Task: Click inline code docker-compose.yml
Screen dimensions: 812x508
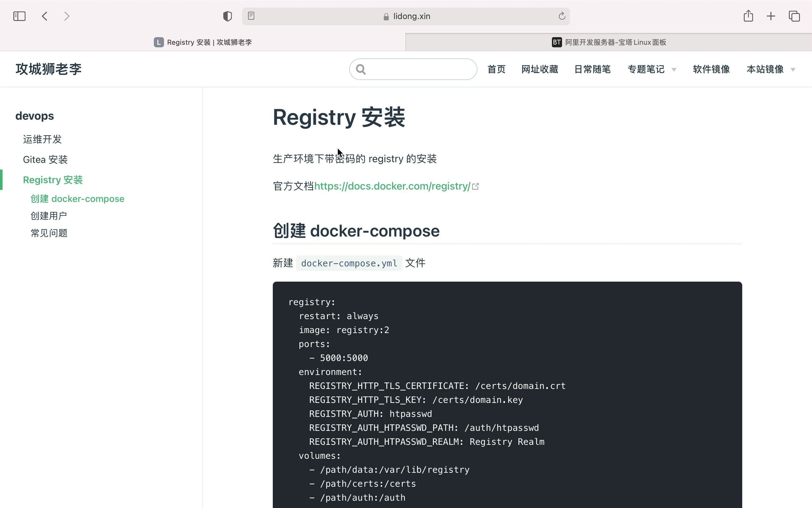Action: pyautogui.click(x=349, y=263)
